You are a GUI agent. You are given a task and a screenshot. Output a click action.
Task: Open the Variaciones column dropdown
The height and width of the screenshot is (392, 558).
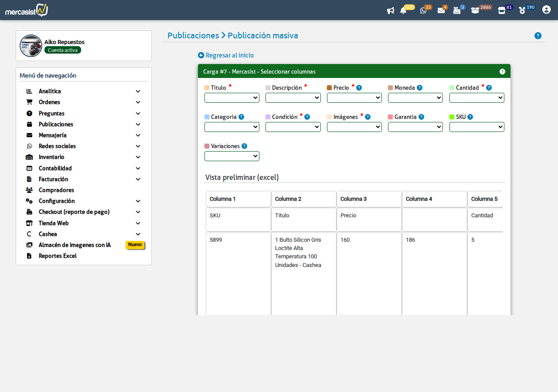(232, 156)
